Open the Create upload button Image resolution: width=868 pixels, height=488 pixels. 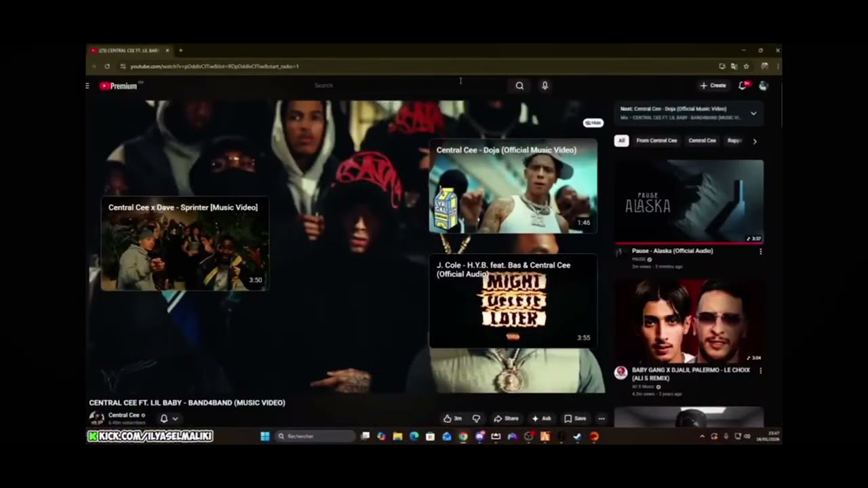[713, 85]
